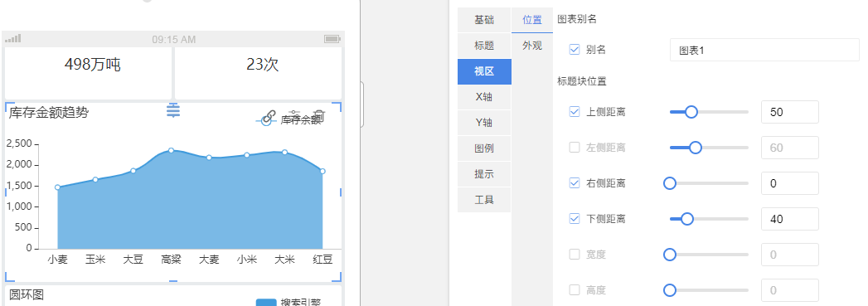
Task: Switch to the 外观 sub-tab
Action: 532,46
